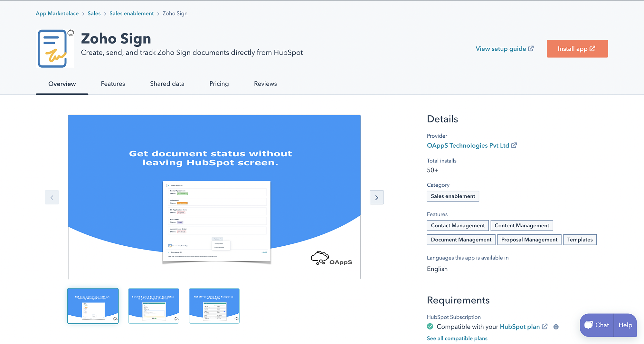Select thumbnail 'Get document status without leaving HubSpot'
This screenshot has width=644, height=344.
tap(93, 306)
